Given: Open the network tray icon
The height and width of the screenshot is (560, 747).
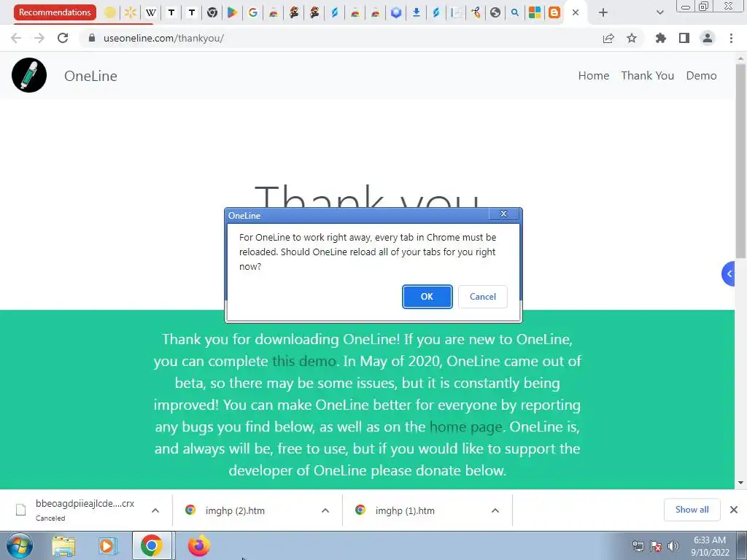Looking at the screenshot, I should point(638,546).
